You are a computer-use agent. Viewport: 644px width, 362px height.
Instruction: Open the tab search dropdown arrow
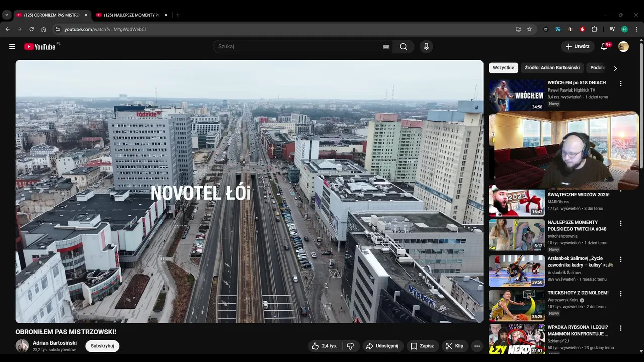click(7, 15)
